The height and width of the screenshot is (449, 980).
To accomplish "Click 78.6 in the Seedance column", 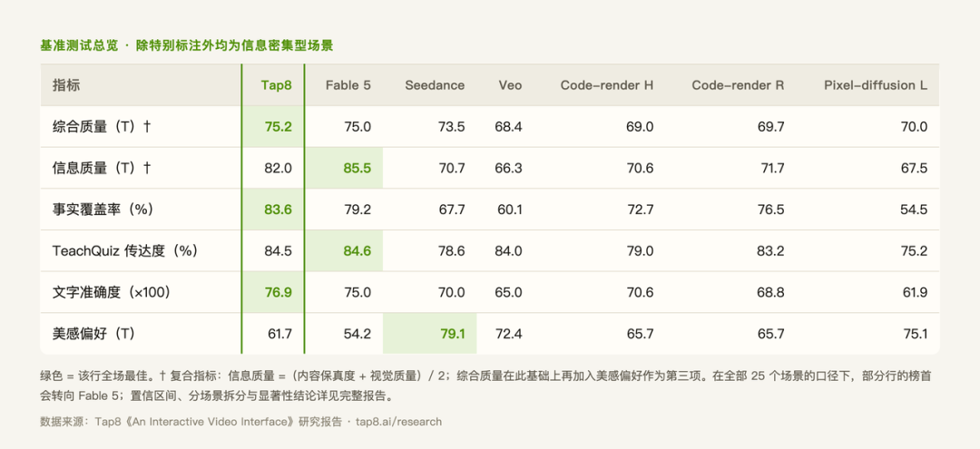I will [x=452, y=251].
